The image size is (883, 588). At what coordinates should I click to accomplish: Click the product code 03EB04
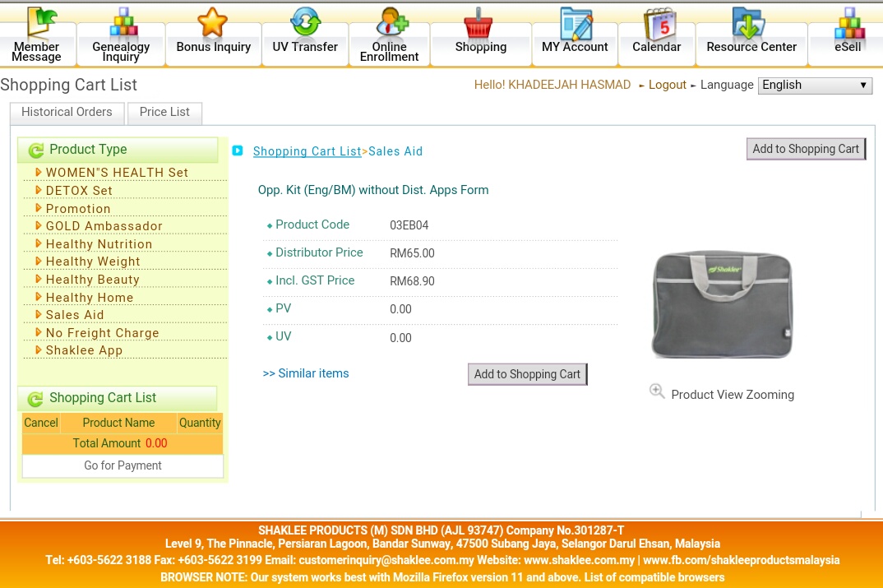[x=409, y=225]
